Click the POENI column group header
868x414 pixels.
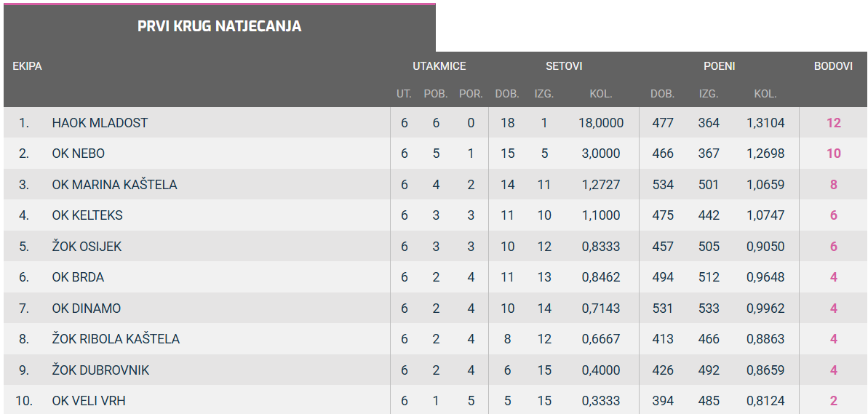(719, 66)
